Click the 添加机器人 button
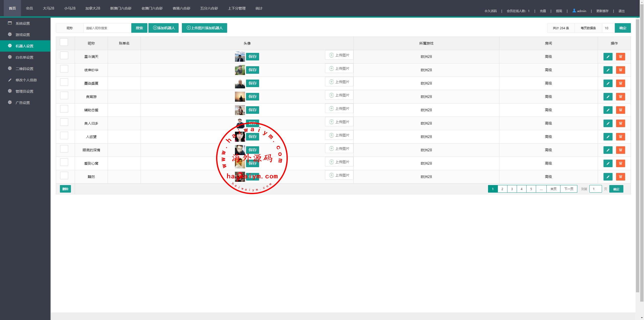Image resolution: width=644 pixels, height=320 pixels. (164, 28)
